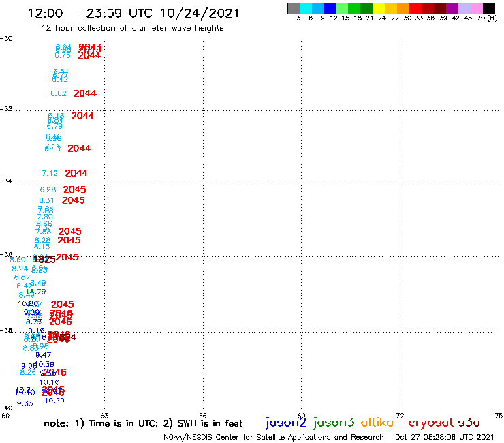
Task: Click the timestamp 'Oct 27 08:28:06 UTC 2021'
Action: (x=445, y=438)
